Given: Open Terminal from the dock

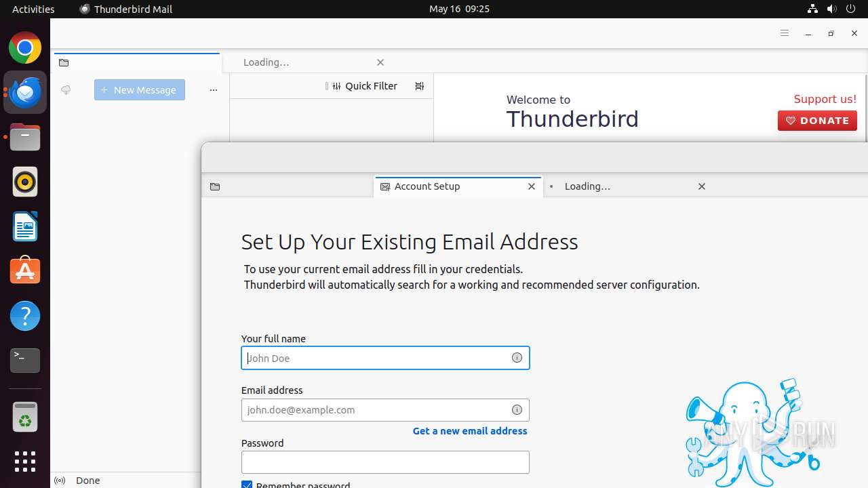Looking at the screenshot, I should (25, 361).
